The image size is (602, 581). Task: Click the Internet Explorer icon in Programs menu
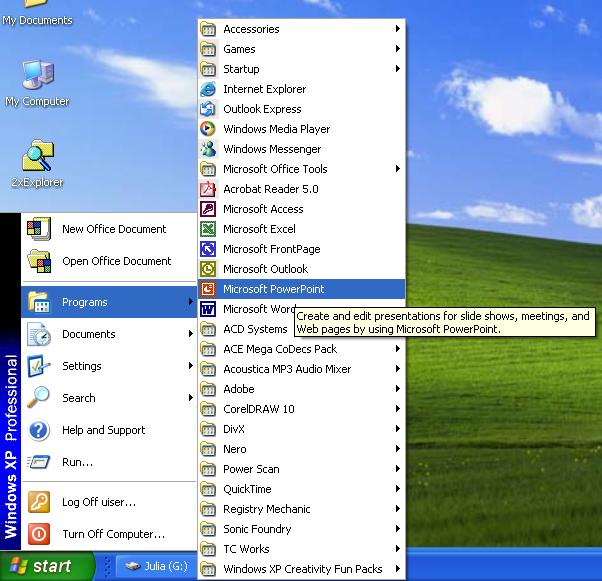[x=208, y=89]
